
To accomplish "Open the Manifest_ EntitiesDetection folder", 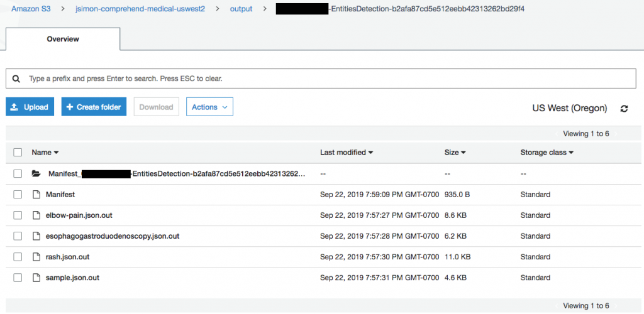I will tap(177, 174).
